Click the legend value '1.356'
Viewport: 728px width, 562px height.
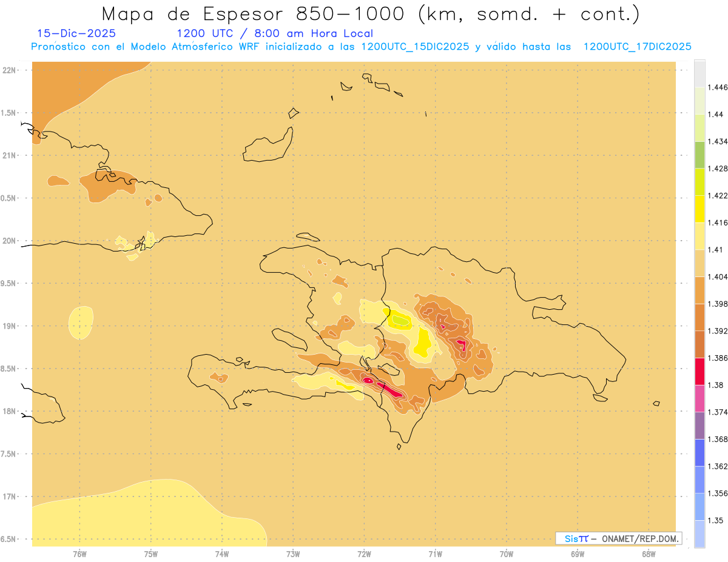[717, 493]
